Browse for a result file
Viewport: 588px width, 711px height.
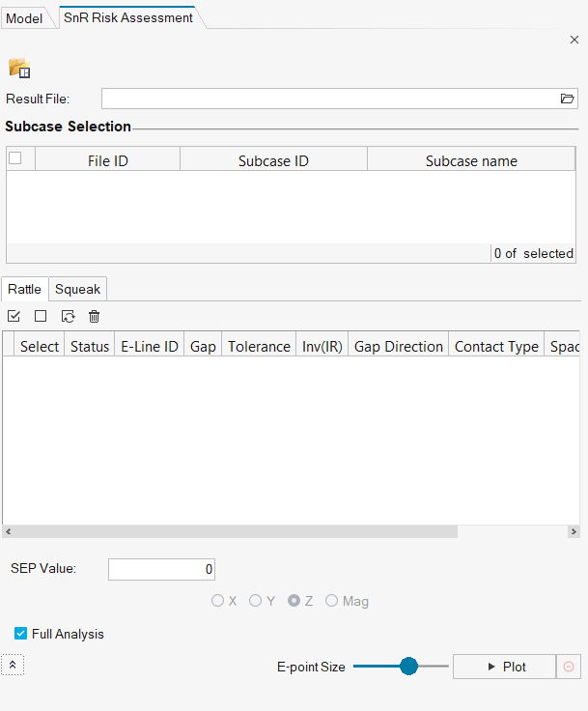tap(567, 99)
